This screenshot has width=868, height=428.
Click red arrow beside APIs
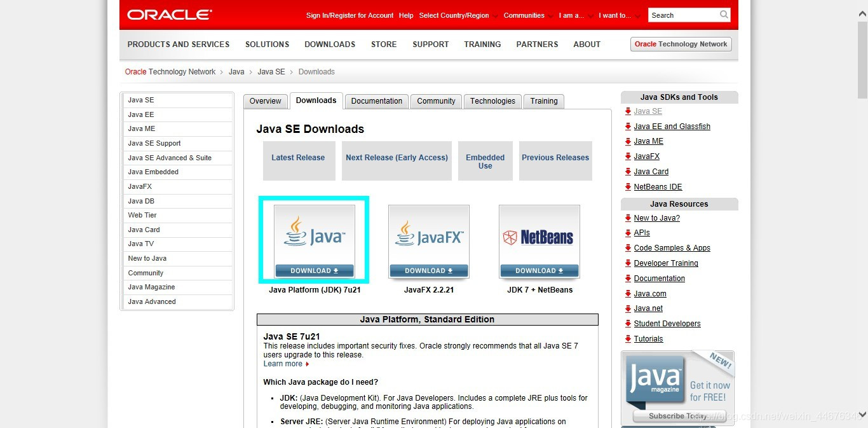click(628, 233)
